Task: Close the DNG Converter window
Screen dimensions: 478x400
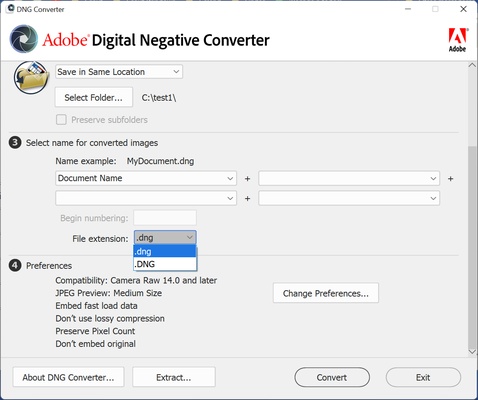Action: click(463, 9)
